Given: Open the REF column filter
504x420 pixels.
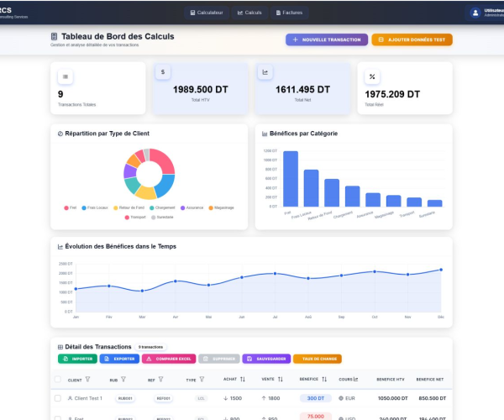Looking at the screenshot, I should tap(161, 379).
